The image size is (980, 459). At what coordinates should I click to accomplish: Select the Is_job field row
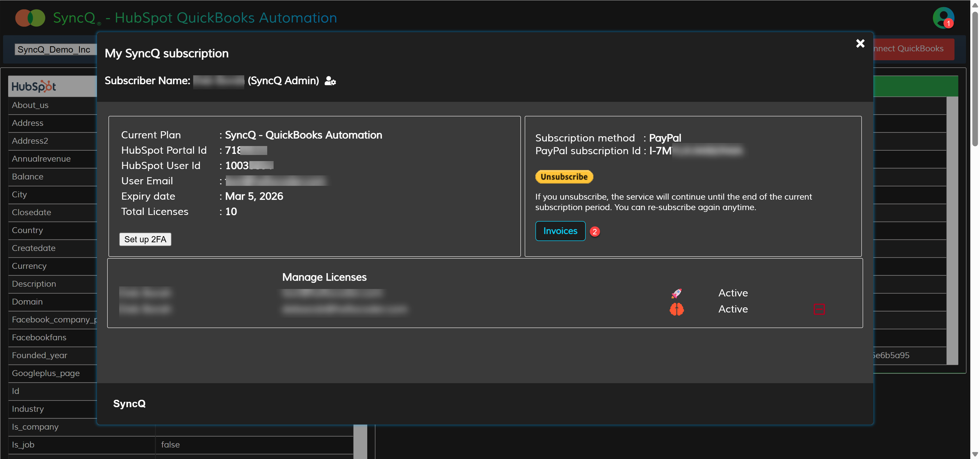(x=23, y=444)
